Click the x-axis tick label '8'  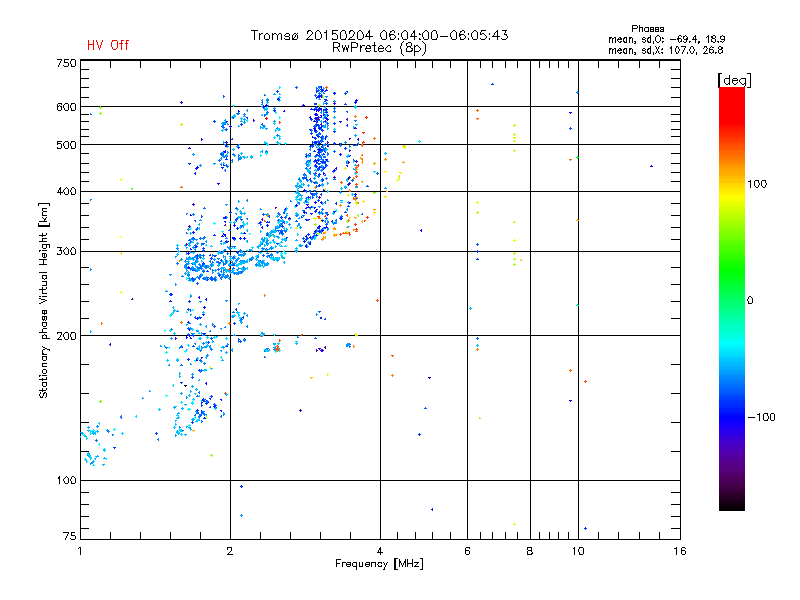click(x=530, y=551)
